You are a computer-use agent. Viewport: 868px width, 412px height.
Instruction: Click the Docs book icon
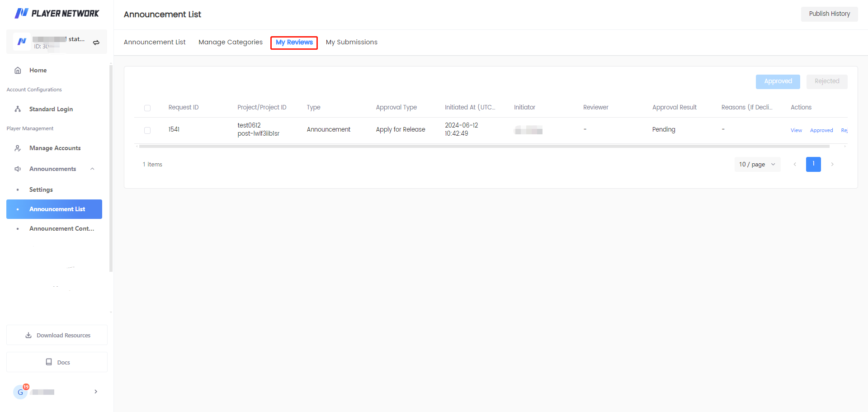pyautogui.click(x=49, y=362)
